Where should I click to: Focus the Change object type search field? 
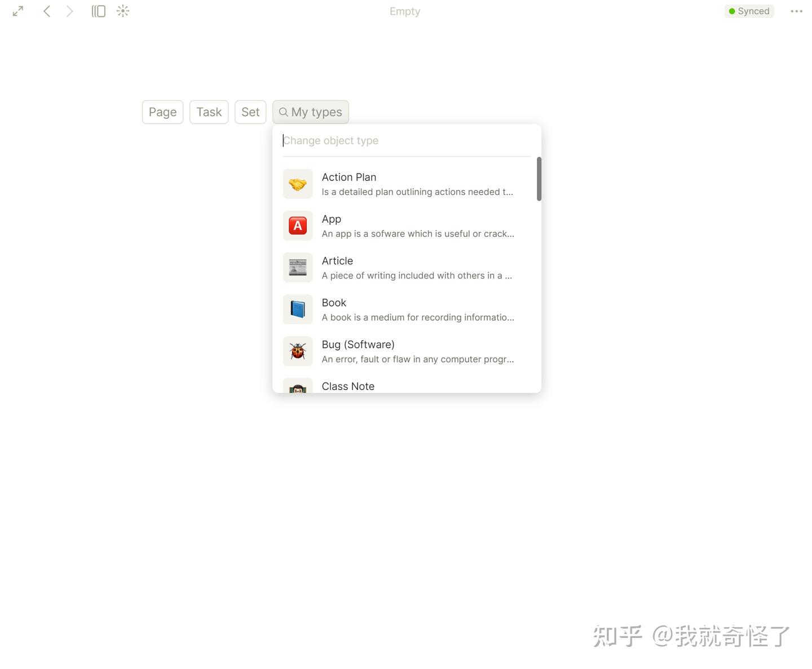coord(407,140)
